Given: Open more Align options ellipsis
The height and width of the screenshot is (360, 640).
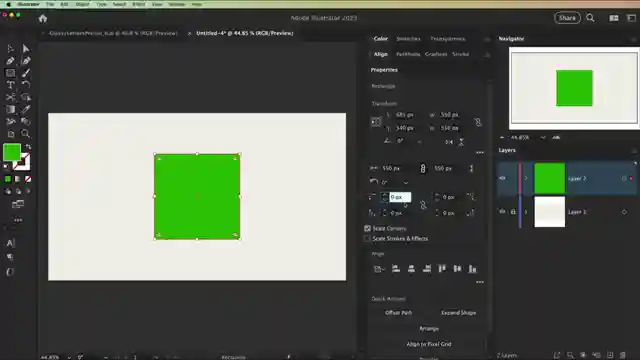Looking at the screenshot, I should click(480, 282).
